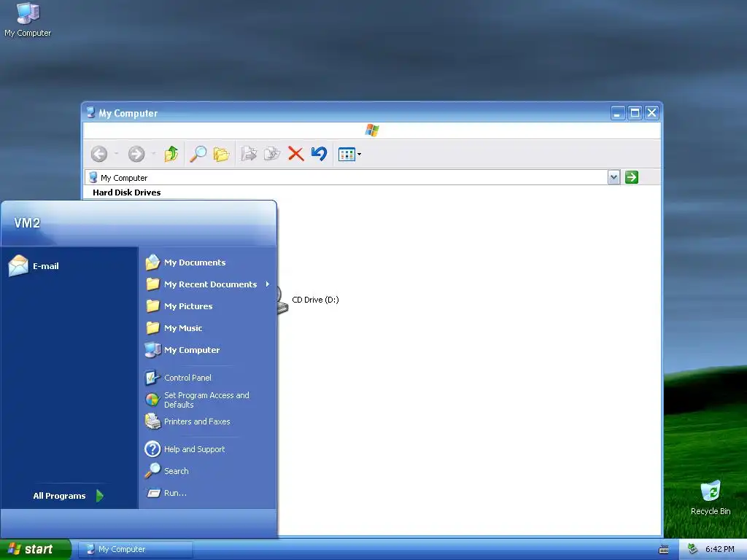
Task: Click the Back arrow in My Computer toolbar
Action: (x=99, y=154)
